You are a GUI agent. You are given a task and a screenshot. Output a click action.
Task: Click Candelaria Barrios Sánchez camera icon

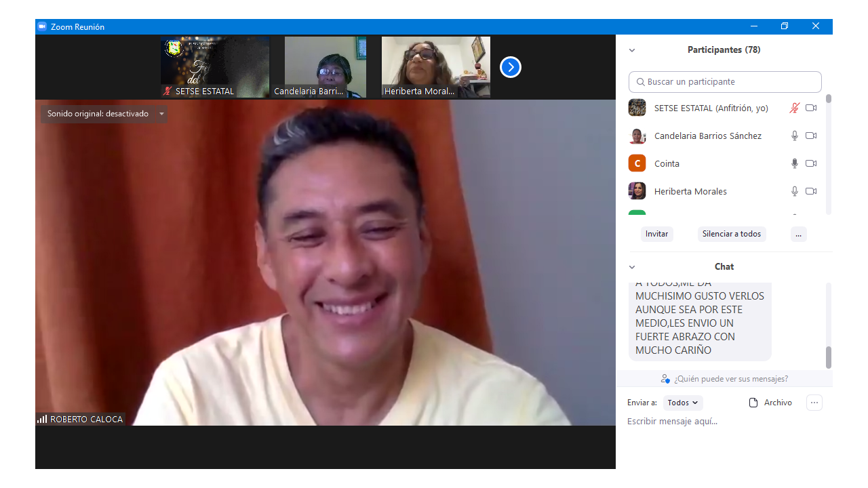point(811,136)
